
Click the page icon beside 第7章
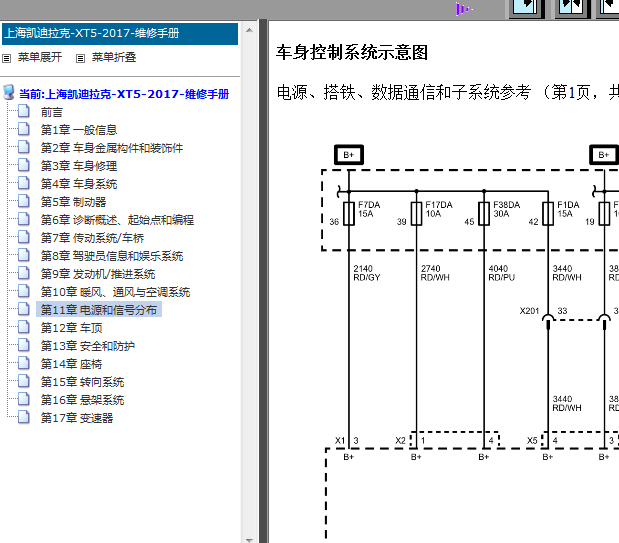tap(24, 237)
